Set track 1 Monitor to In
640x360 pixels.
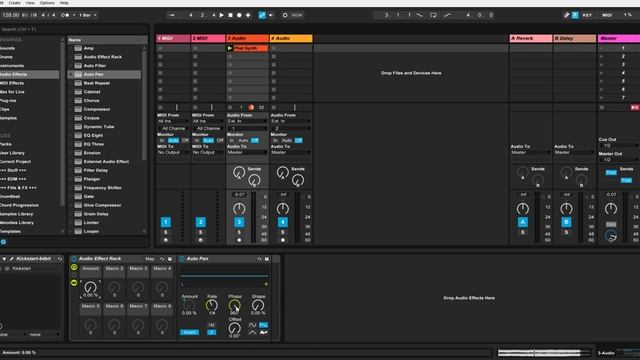tap(162, 140)
